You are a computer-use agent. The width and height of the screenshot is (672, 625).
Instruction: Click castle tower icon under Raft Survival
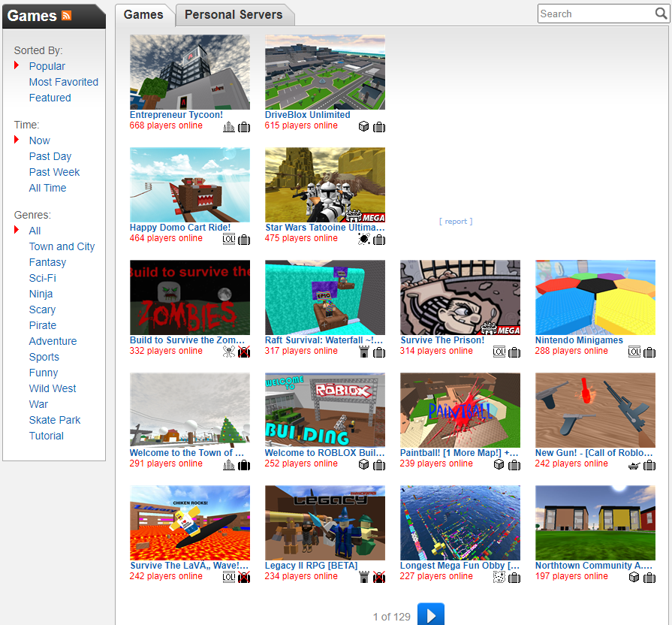pyautogui.click(x=364, y=352)
